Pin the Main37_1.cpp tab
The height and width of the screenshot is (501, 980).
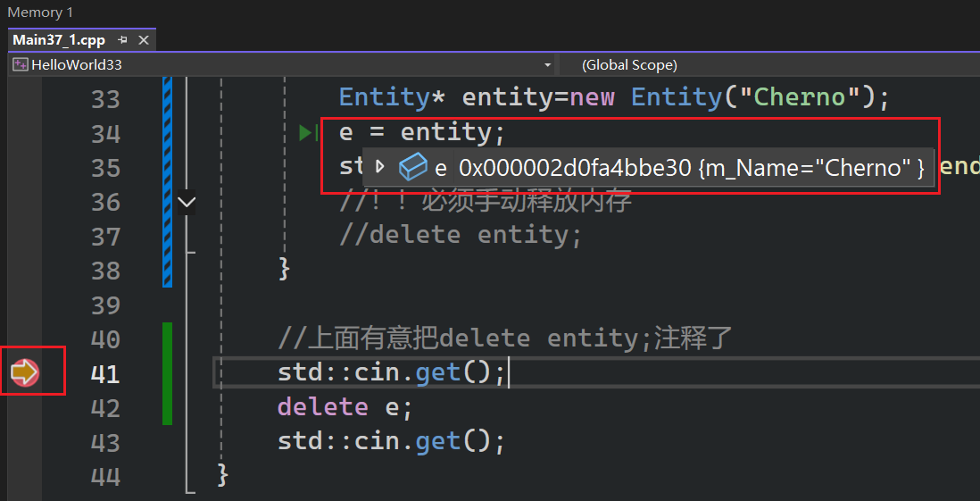pyautogui.click(x=122, y=40)
